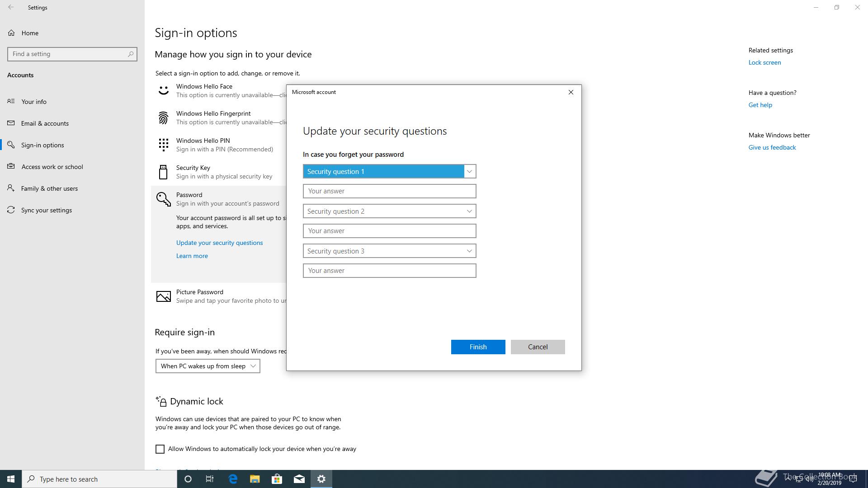The height and width of the screenshot is (488, 868).
Task: Launch Microsoft Edge from taskbar
Action: [x=233, y=479]
